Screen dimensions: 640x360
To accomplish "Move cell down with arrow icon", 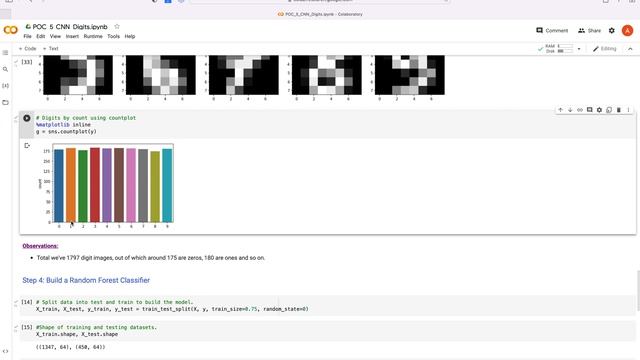I will click(x=570, y=110).
